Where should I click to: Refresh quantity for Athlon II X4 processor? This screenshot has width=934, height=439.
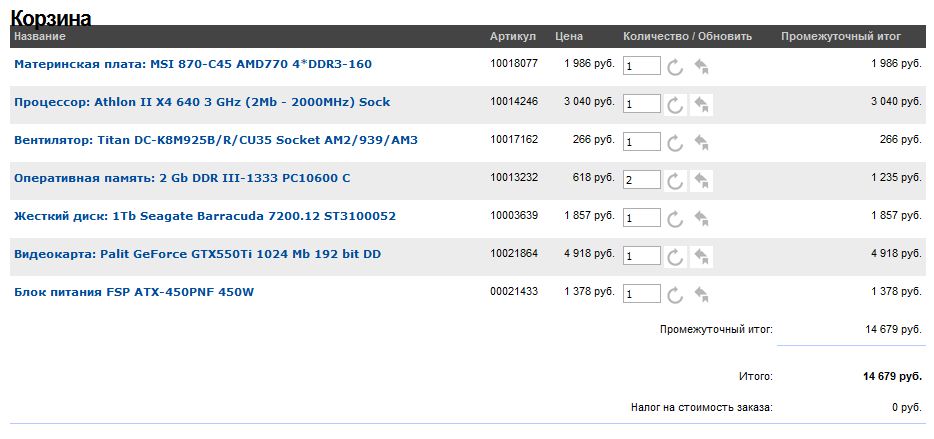tap(675, 104)
